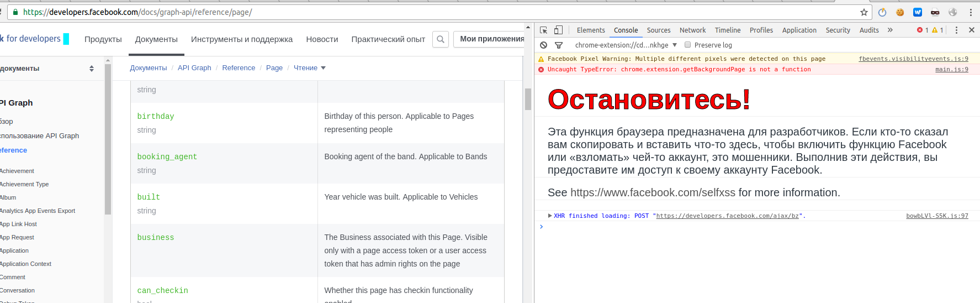Open Инструменты и поддержка menu
980x303 pixels.
point(242,39)
